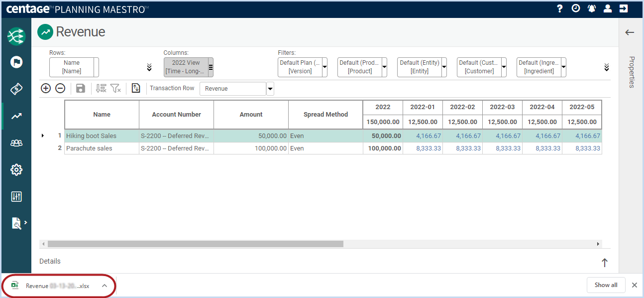
Task: Open the Revenue trend icon in sidebar
Action: click(x=16, y=116)
